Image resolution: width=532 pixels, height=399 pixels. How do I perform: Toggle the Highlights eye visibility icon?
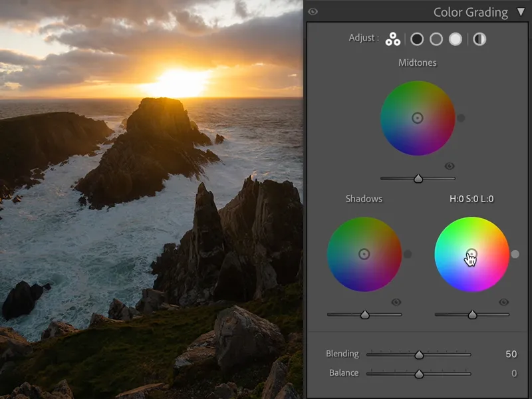tap(503, 302)
